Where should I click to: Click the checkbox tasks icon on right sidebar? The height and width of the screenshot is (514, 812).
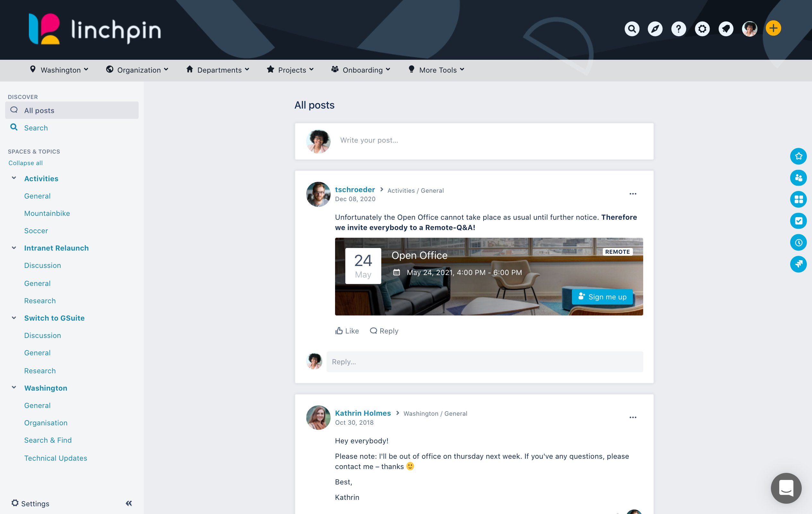(798, 221)
